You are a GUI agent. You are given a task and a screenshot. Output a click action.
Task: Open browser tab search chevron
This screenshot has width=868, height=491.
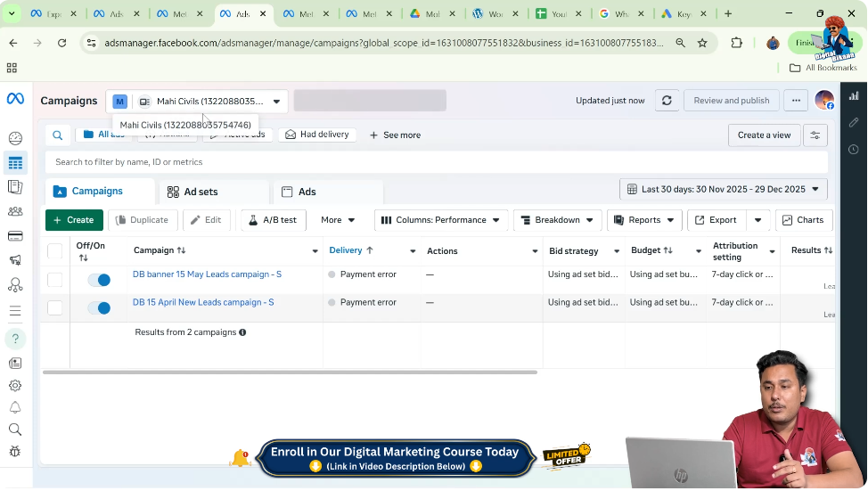[11, 13]
